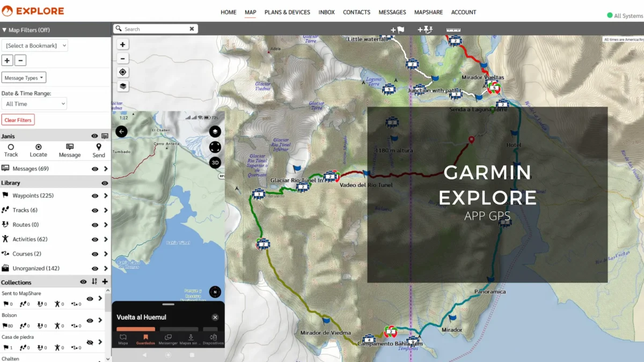
Task: Open the Select a Bookmark dropdown
Action: (x=35, y=46)
